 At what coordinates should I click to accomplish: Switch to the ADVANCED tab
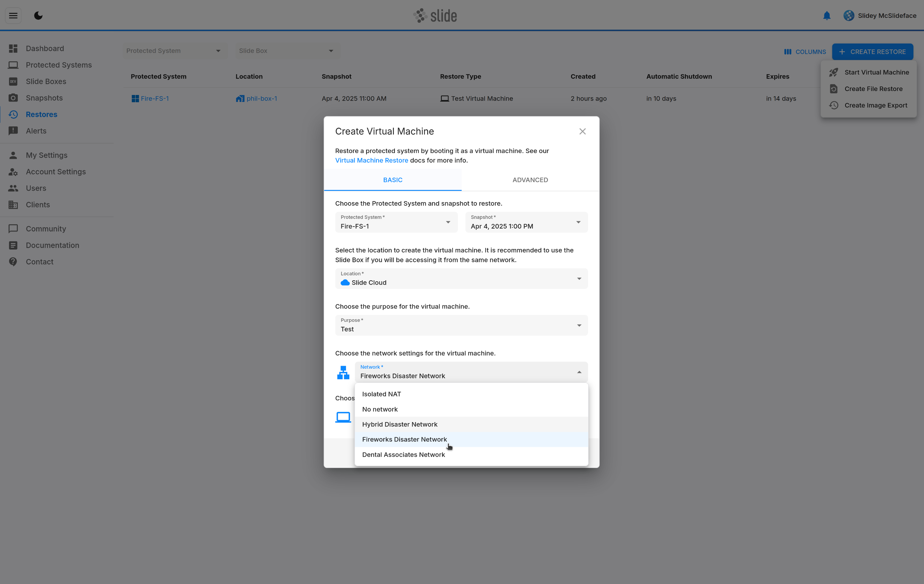point(530,180)
